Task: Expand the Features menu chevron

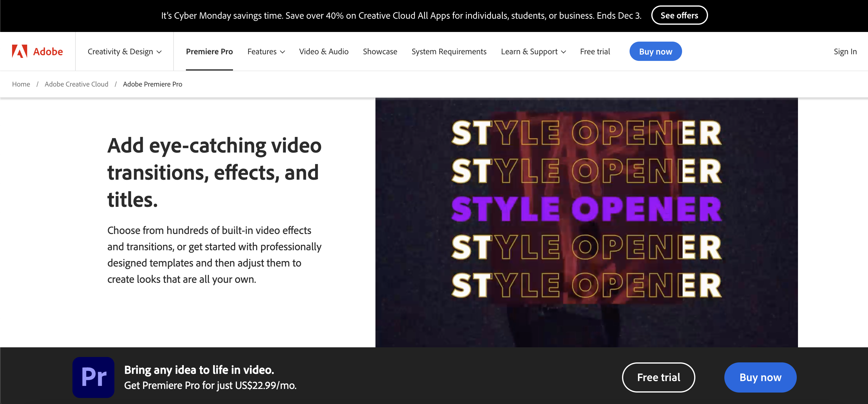Action: click(x=282, y=52)
